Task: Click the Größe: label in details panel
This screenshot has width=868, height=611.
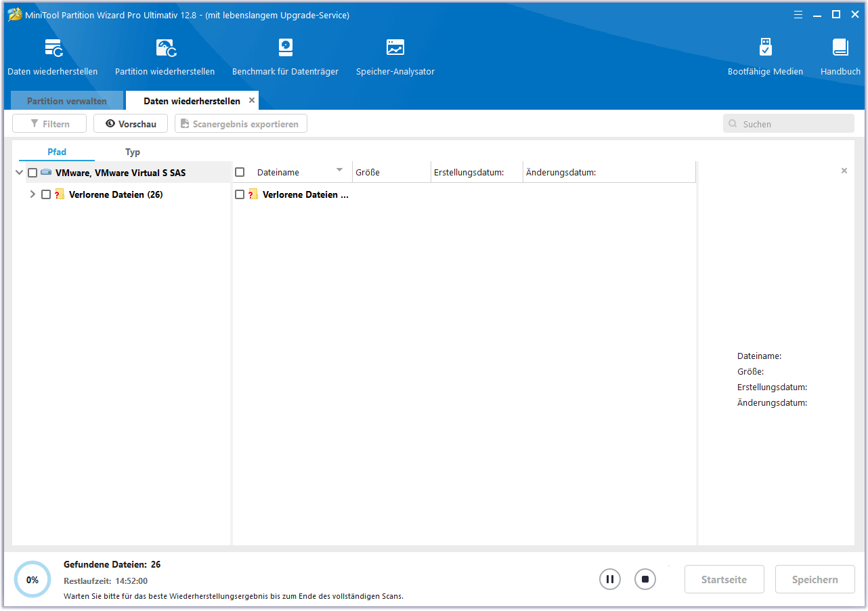Action: (750, 372)
